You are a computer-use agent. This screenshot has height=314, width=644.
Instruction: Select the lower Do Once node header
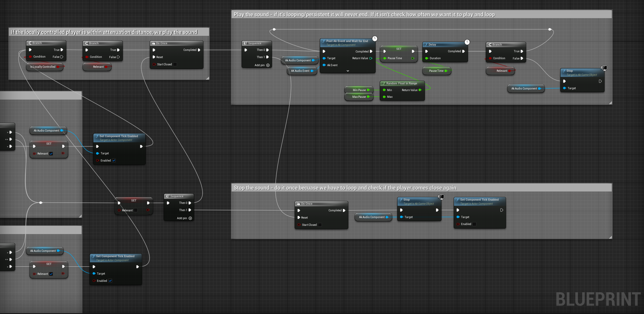tap(321, 204)
